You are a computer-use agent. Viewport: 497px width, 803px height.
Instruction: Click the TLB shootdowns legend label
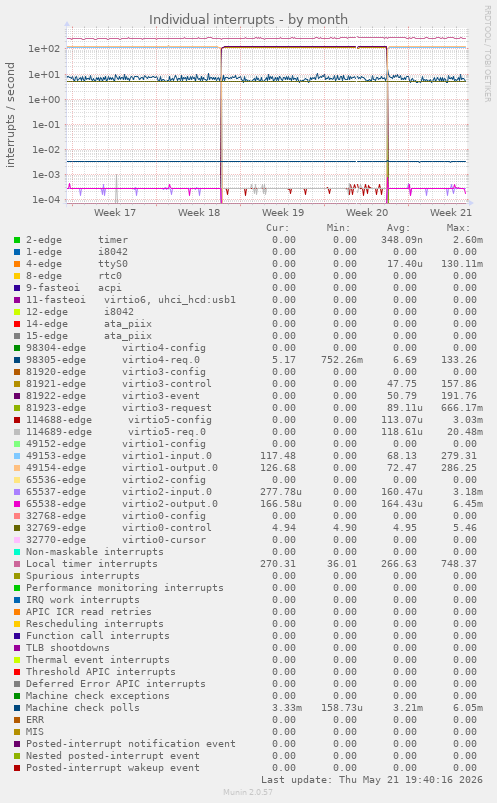point(68,648)
